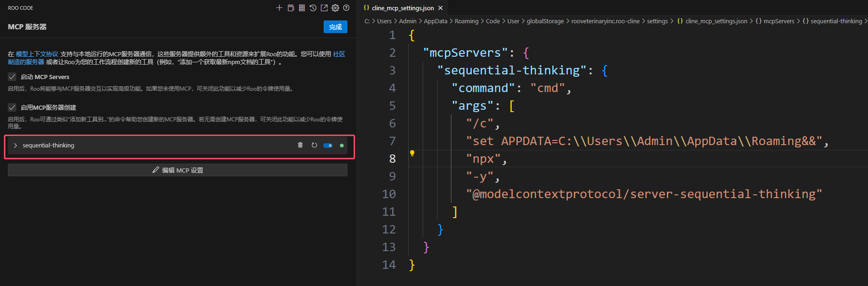Open Roo Code settings gear icon

(x=335, y=8)
